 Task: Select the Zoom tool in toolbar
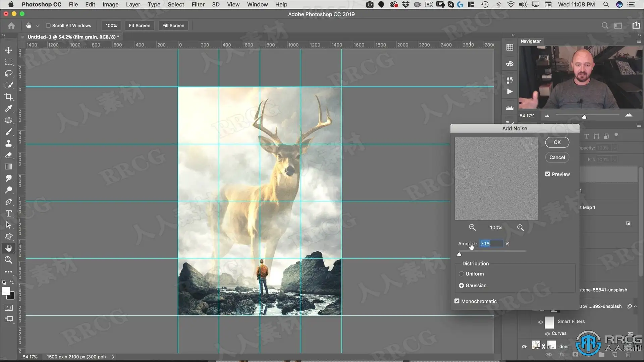point(8,260)
